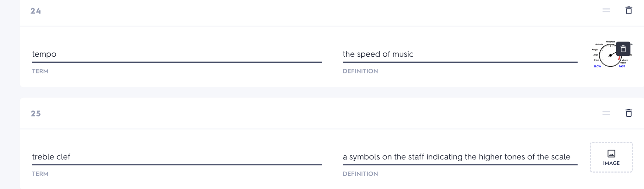Image resolution: width=644 pixels, height=189 pixels.
Task: Click the picture icon on the treble clef card
Action: point(611,153)
